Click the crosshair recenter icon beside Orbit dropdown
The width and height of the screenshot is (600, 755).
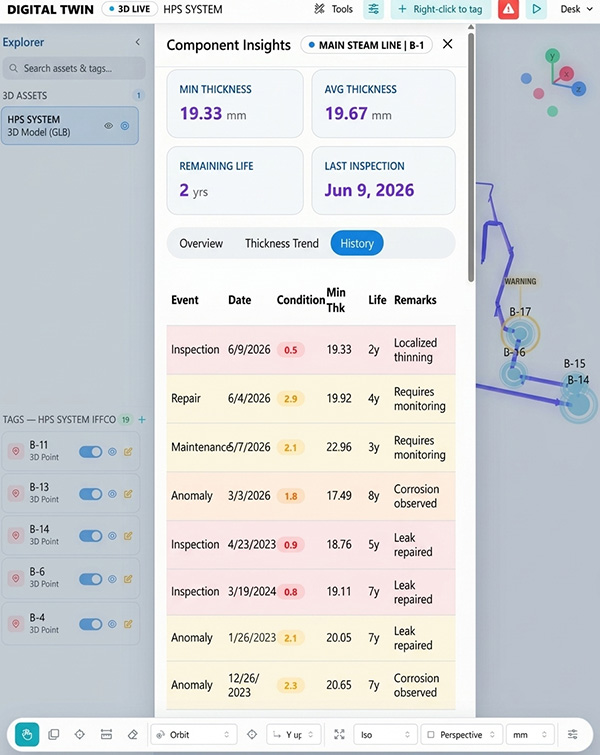(252, 734)
